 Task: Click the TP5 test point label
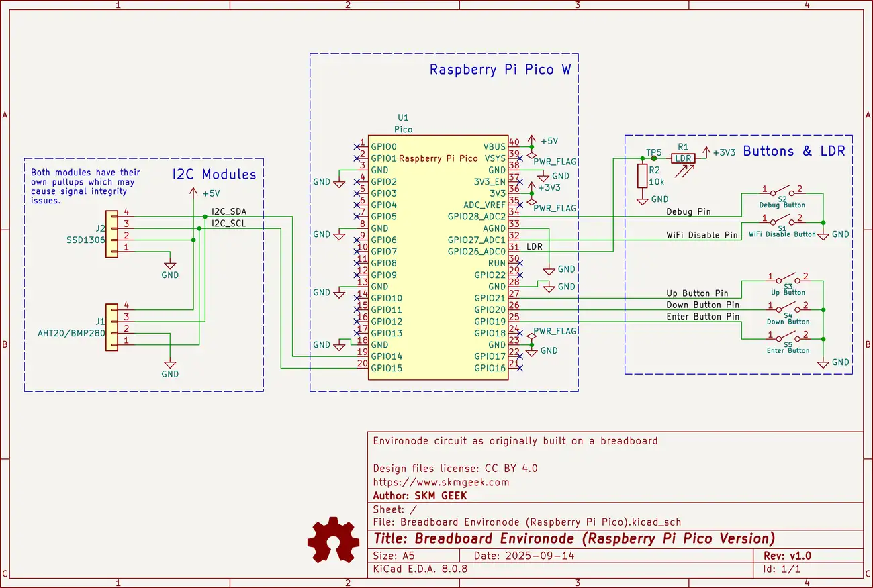pos(653,152)
